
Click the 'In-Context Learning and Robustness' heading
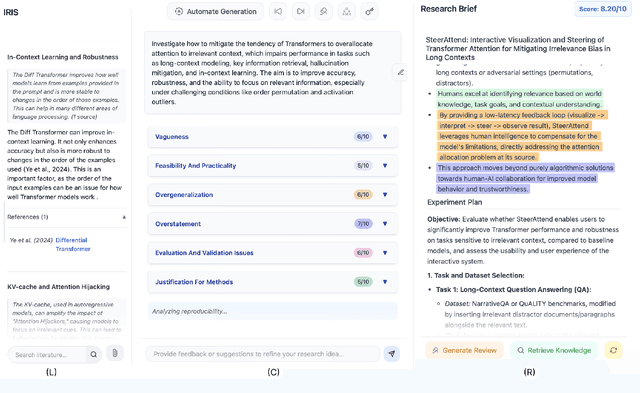coord(63,57)
